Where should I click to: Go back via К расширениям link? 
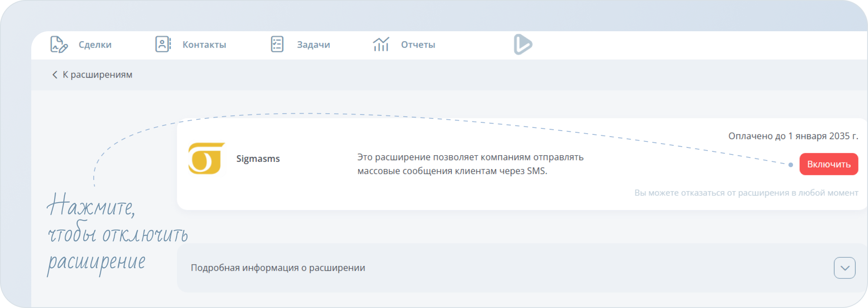coord(97,75)
